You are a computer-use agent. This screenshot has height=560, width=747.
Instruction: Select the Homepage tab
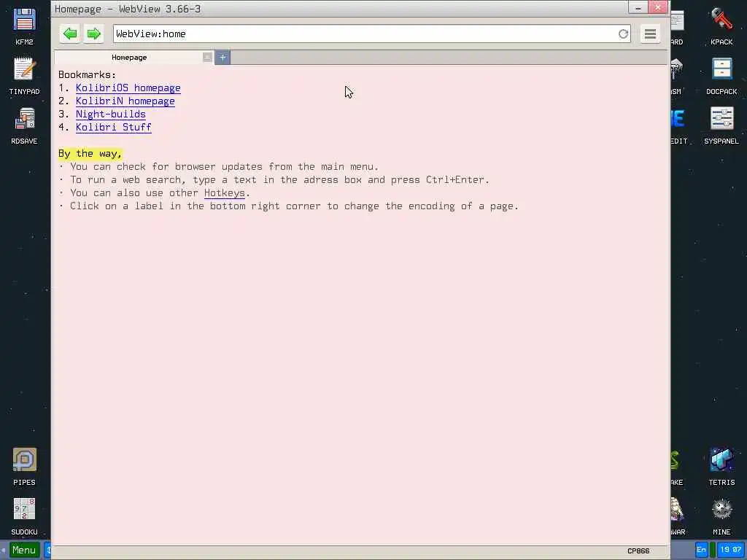pyautogui.click(x=129, y=57)
